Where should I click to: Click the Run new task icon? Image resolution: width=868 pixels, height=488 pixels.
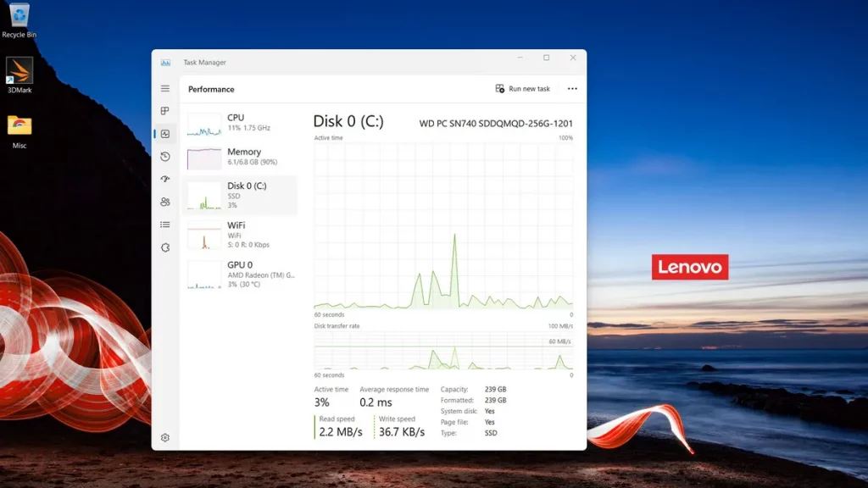click(500, 88)
